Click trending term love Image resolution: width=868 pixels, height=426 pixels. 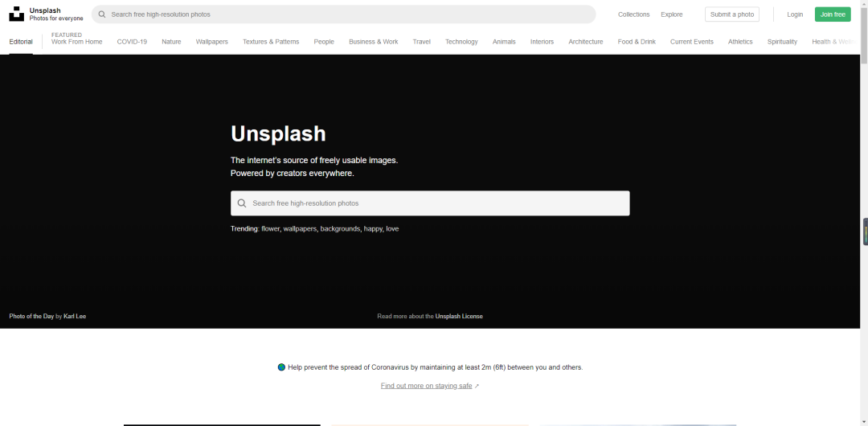coord(392,229)
